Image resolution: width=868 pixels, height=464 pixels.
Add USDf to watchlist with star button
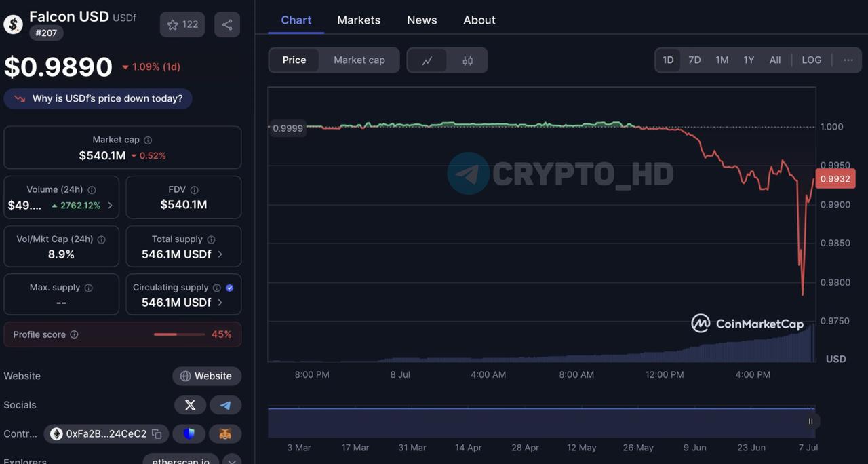point(182,24)
